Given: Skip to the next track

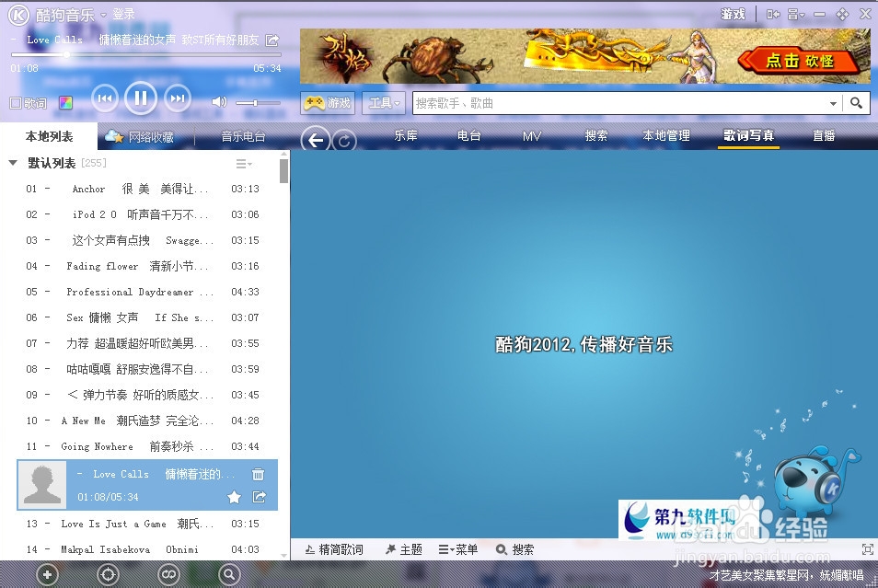Looking at the screenshot, I should pyautogui.click(x=178, y=98).
